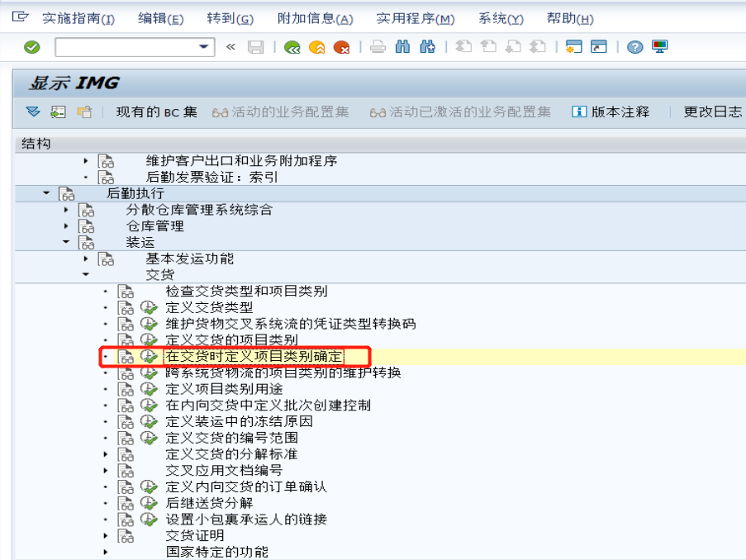Select the 维护货物交叉系统流的凭证类型转换码 row
The image size is (746, 560).
[291, 324]
